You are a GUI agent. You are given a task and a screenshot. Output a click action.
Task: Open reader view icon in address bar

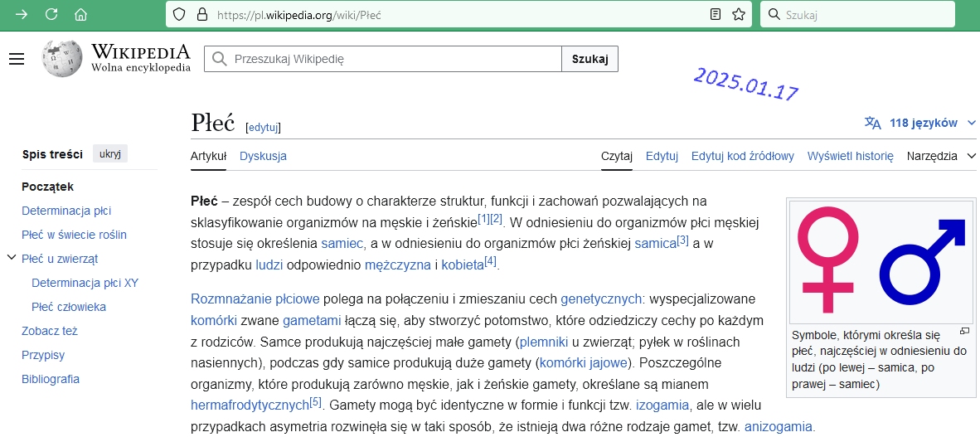[714, 14]
